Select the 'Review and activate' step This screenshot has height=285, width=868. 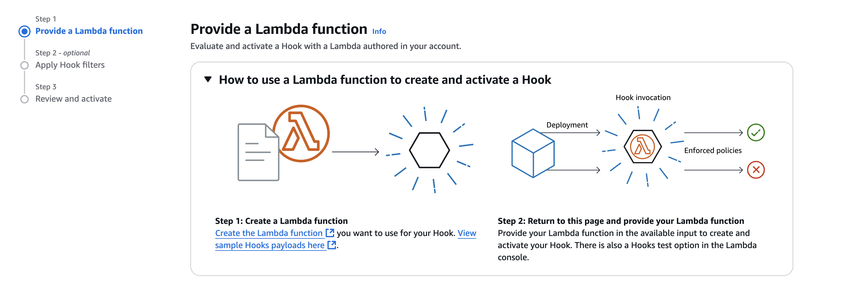pos(73,99)
